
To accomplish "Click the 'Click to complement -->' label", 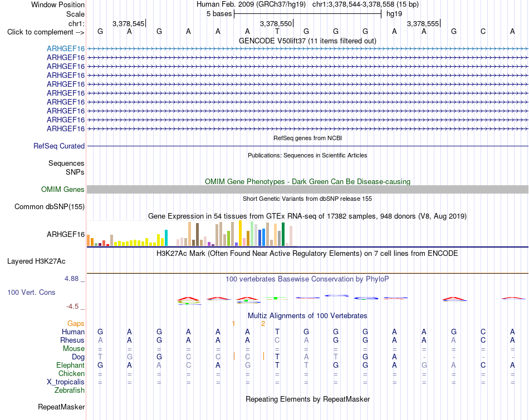I will click(46, 32).
